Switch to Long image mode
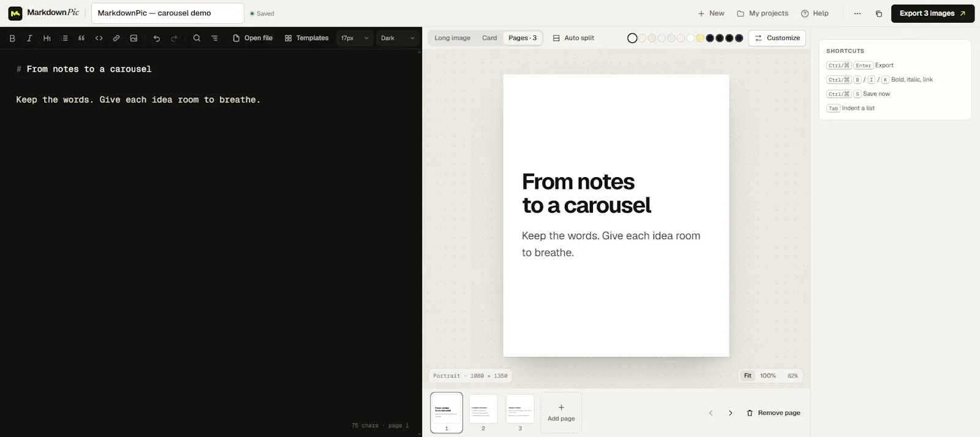 tap(453, 38)
